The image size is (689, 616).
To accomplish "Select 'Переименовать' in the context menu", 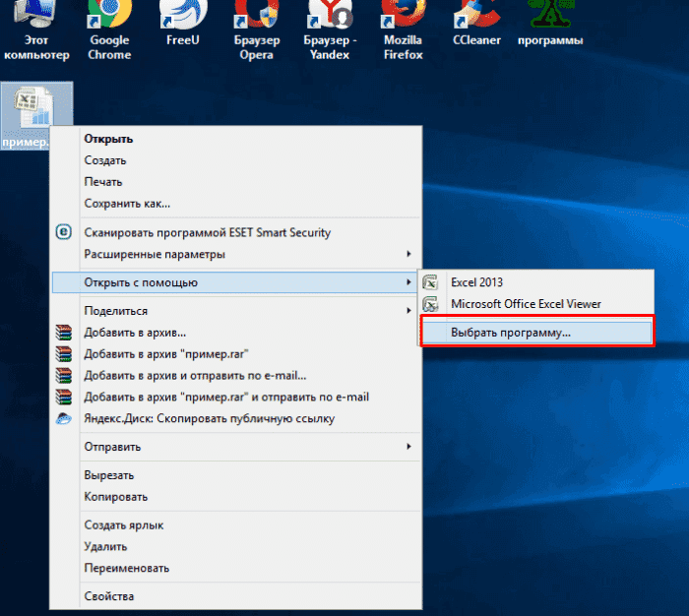I will [126, 568].
